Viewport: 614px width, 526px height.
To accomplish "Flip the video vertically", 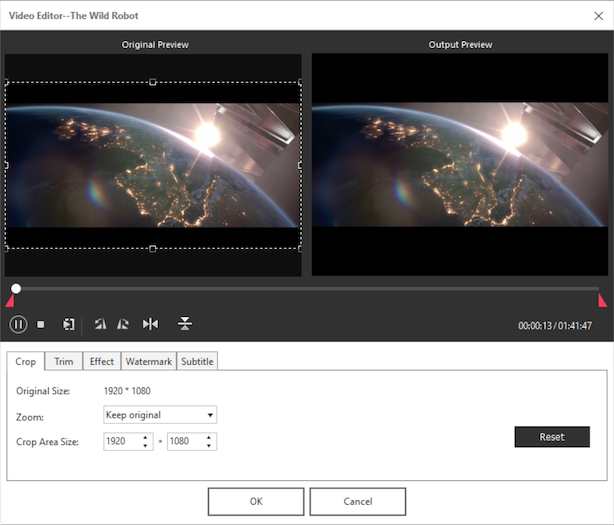I will click(184, 324).
